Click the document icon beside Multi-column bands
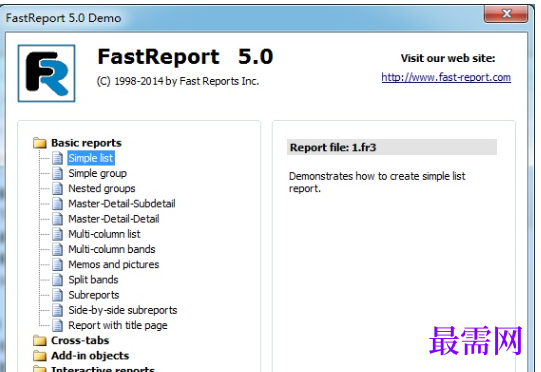Screen dimensions: 541x372 tap(58, 249)
